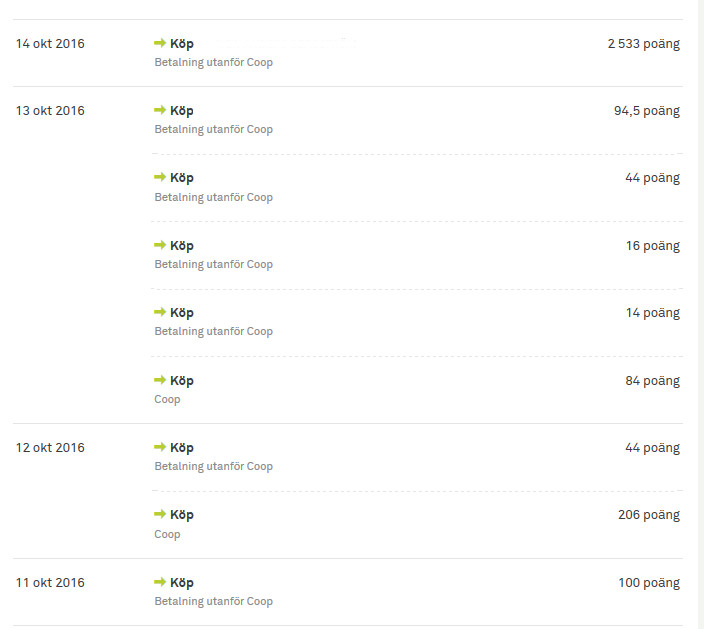Click the 13 okt 2016 date label
Viewport: 704px width, 629px height.
coord(50,111)
